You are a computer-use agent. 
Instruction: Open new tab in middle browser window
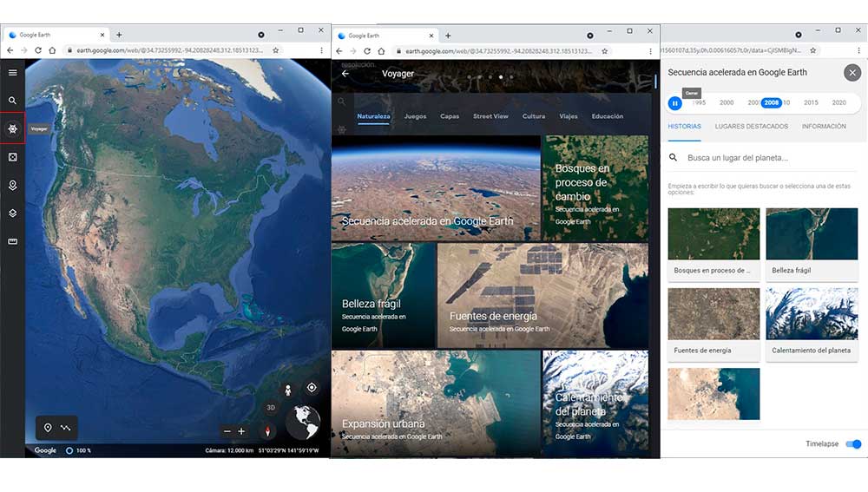point(448,36)
